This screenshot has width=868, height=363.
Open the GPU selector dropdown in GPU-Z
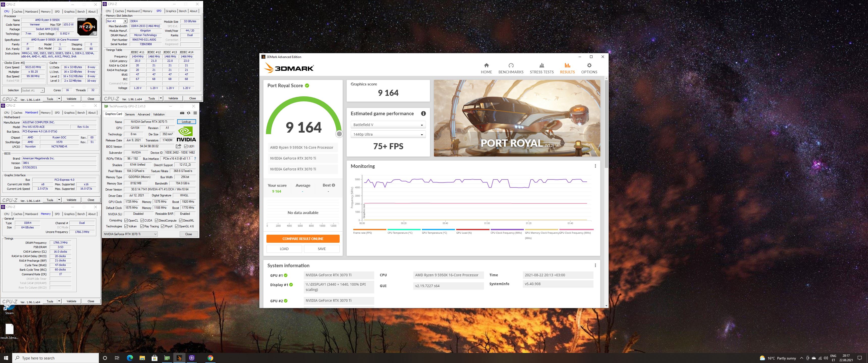click(130, 234)
